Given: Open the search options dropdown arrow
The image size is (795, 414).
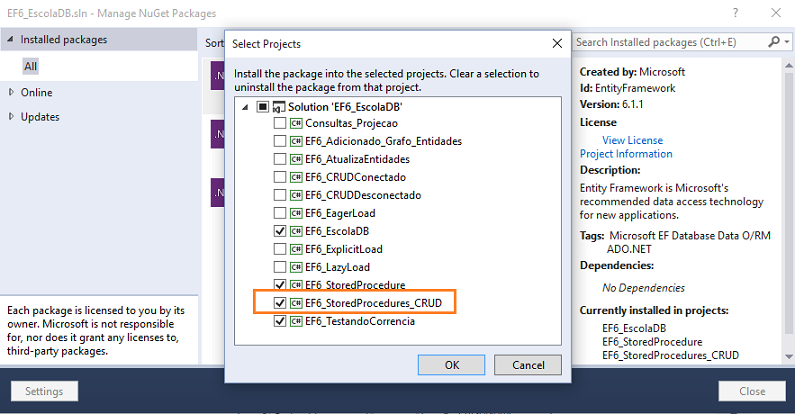Looking at the screenshot, I should (787, 42).
